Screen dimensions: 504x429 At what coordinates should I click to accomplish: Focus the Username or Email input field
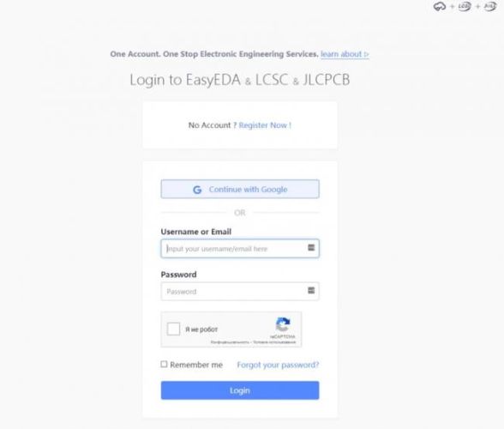[x=240, y=248]
